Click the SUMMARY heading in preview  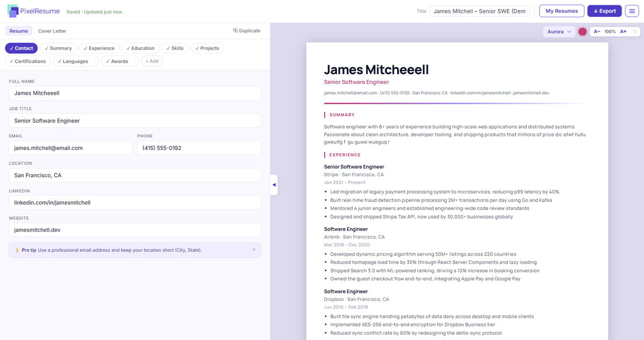click(342, 115)
